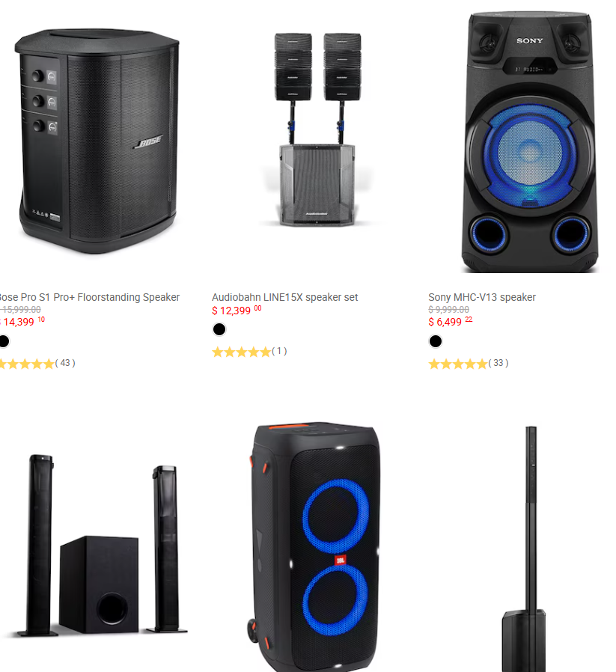Open the Sony MHC-V13 speaker title
The height and width of the screenshot is (672, 616).
482,297
